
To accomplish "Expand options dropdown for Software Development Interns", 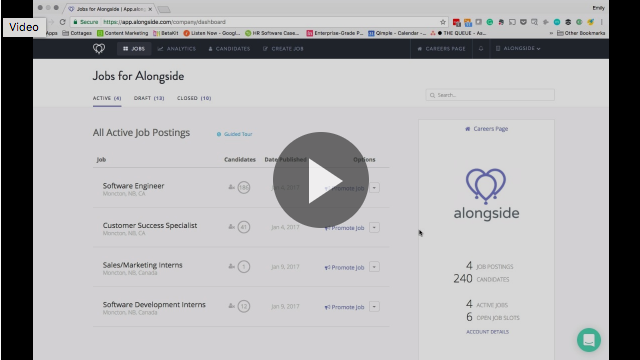I will [x=374, y=307].
